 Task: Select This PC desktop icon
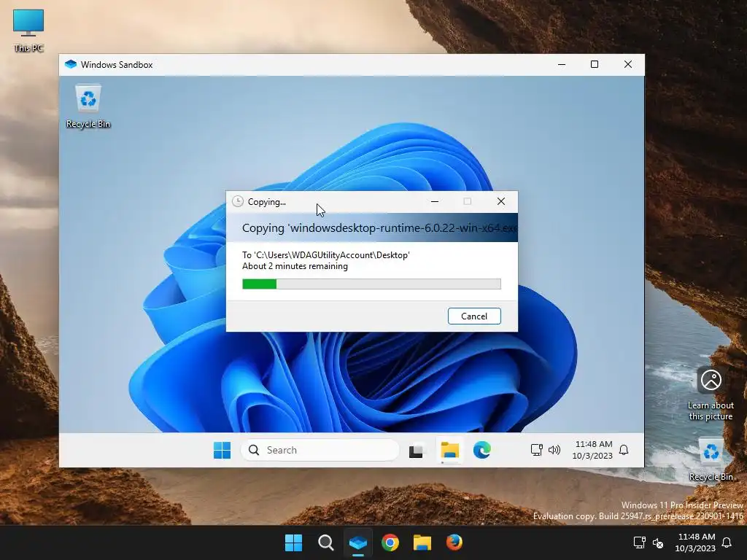(x=28, y=31)
